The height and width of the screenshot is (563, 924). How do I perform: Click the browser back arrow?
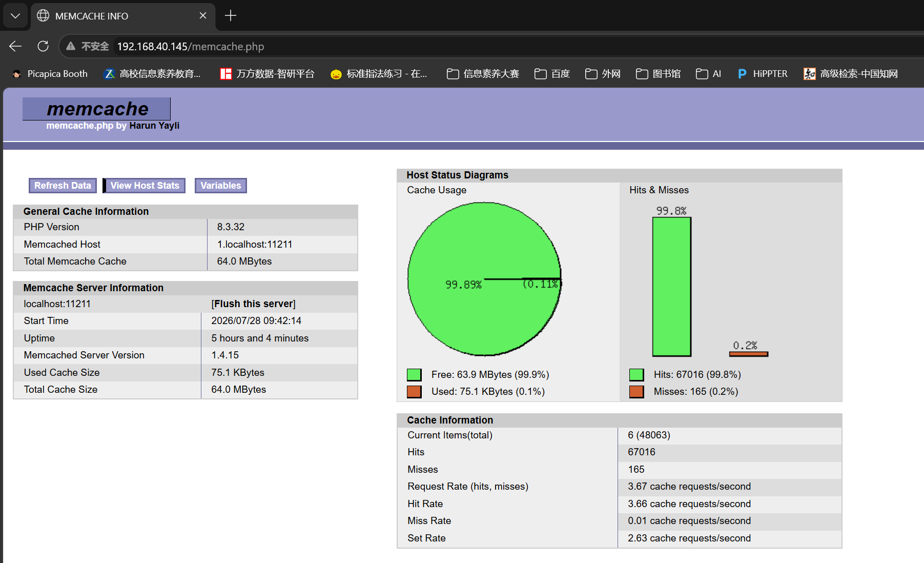(x=15, y=46)
